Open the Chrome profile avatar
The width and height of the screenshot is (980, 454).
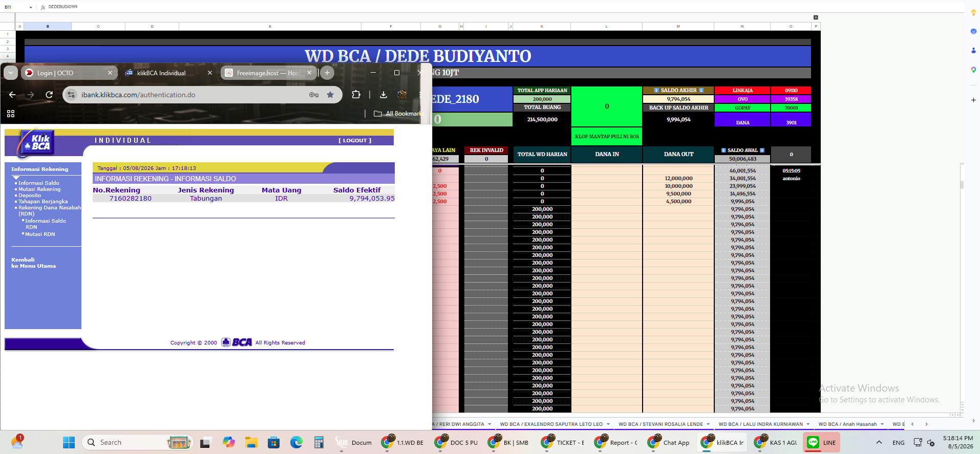pyautogui.click(x=402, y=94)
